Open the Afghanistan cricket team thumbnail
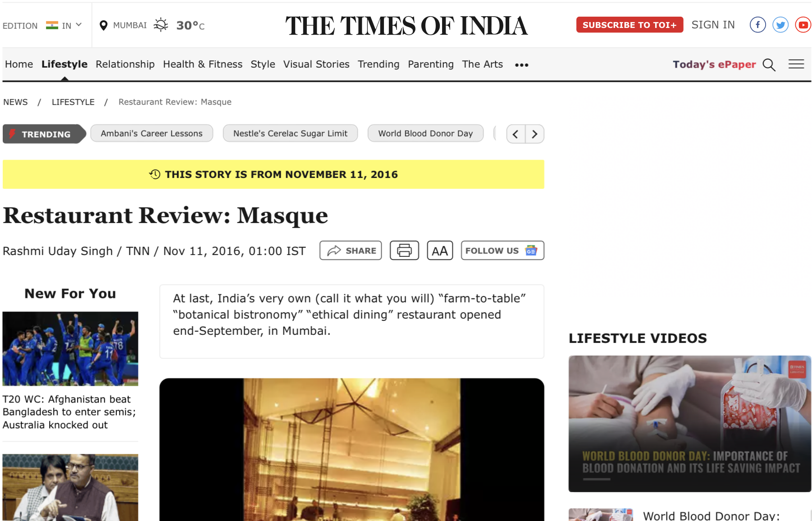Viewport: 812px width, 521px height. coord(70,349)
